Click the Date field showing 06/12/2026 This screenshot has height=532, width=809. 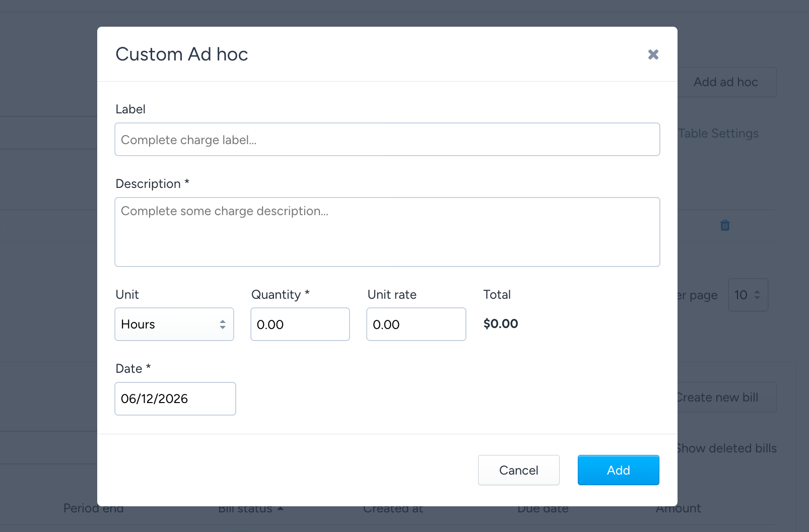coord(175,398)
